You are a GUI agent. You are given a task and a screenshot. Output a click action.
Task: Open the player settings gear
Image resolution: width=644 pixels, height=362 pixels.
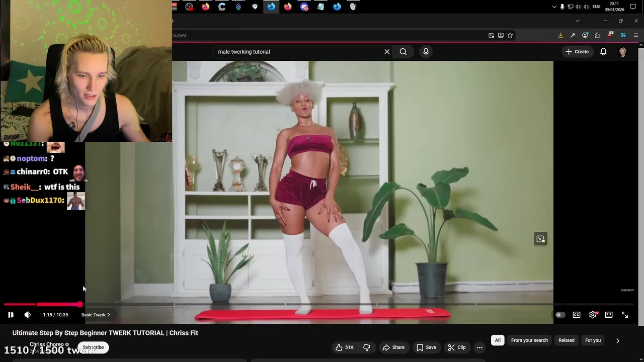pyautogui.click(x=593, y=315)
